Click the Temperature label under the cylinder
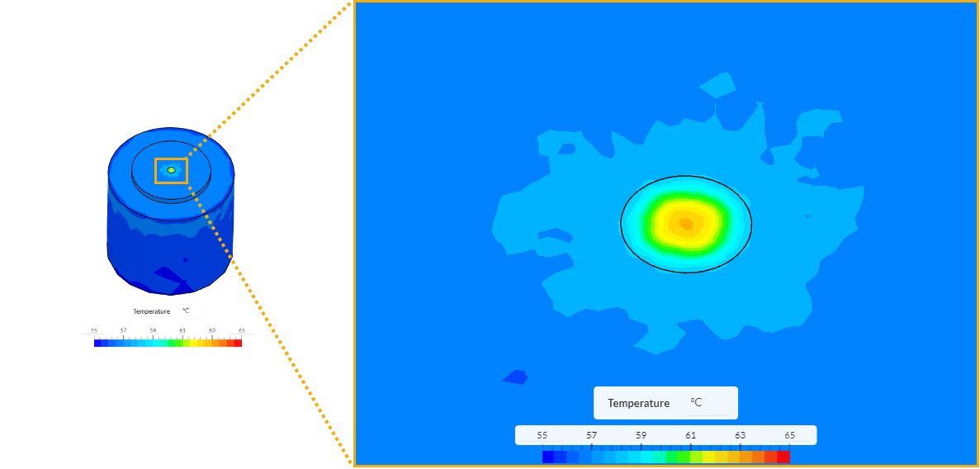 coord(151,311)
